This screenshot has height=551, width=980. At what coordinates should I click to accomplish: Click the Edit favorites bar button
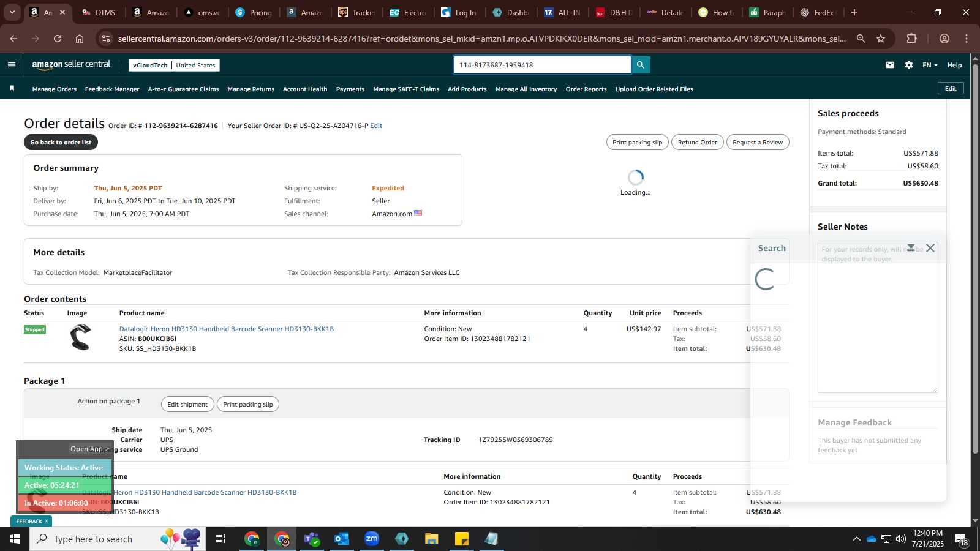(951, 88)
